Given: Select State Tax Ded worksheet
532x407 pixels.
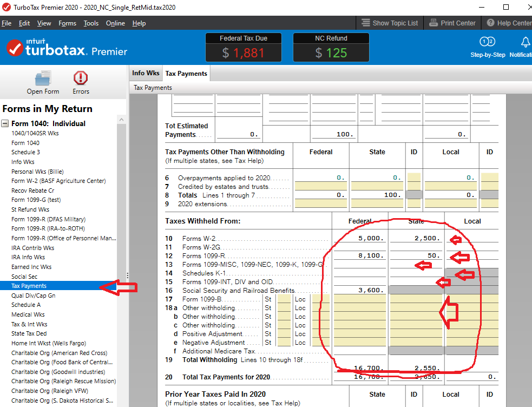Looking at the screenshot, I should [x=29, y=334].
